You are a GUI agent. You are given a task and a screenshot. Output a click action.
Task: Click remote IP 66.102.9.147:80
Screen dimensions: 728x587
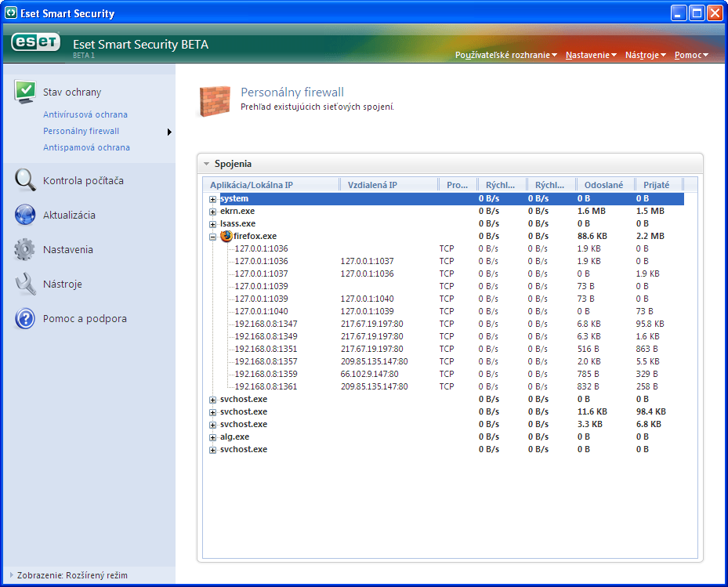tap(370, 374)
